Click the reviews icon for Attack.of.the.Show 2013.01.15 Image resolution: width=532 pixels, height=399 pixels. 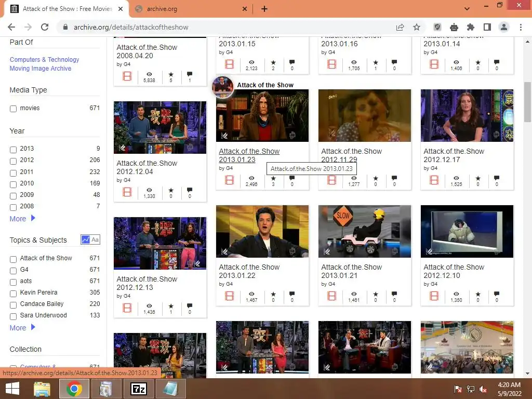[292, 62]
